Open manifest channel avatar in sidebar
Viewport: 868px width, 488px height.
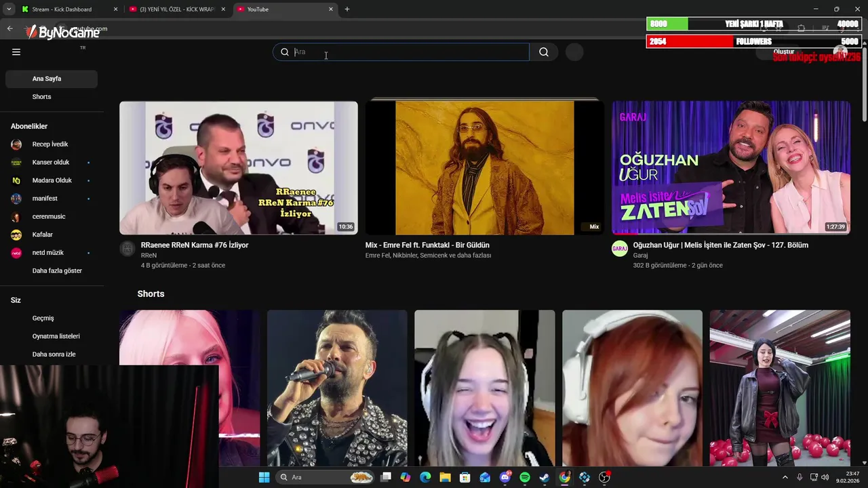pos(16,199)
